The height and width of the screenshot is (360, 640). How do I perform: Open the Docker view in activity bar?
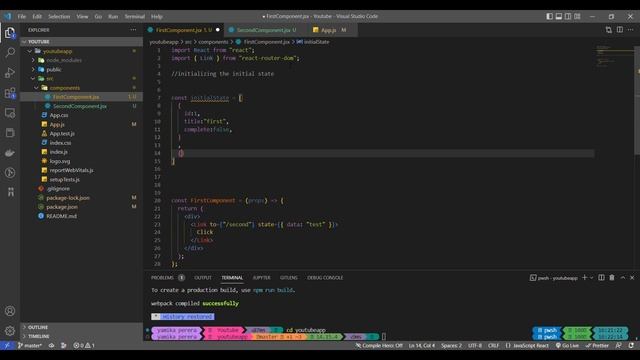click(x=10, y=153)
